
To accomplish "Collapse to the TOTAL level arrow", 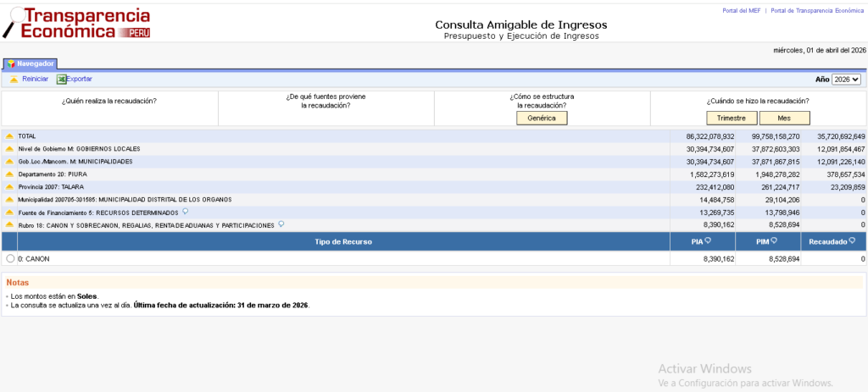I will coord(10,136).
